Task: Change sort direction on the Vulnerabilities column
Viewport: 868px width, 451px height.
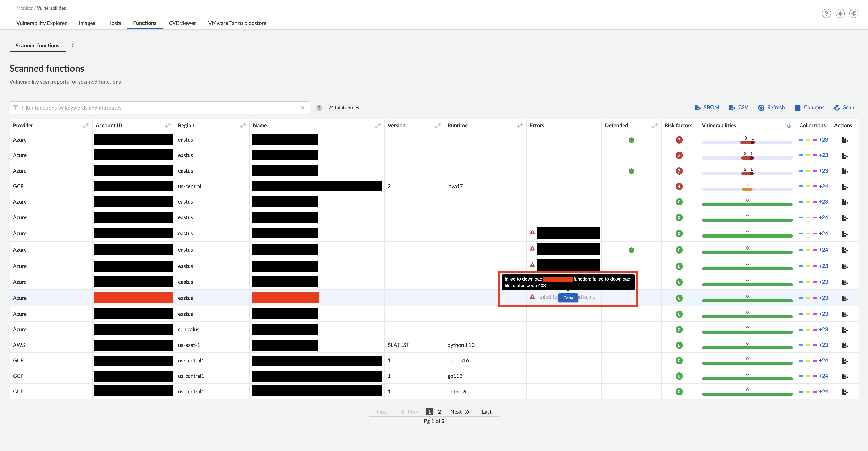Action: pyautogui.click(x=789, y=125)
